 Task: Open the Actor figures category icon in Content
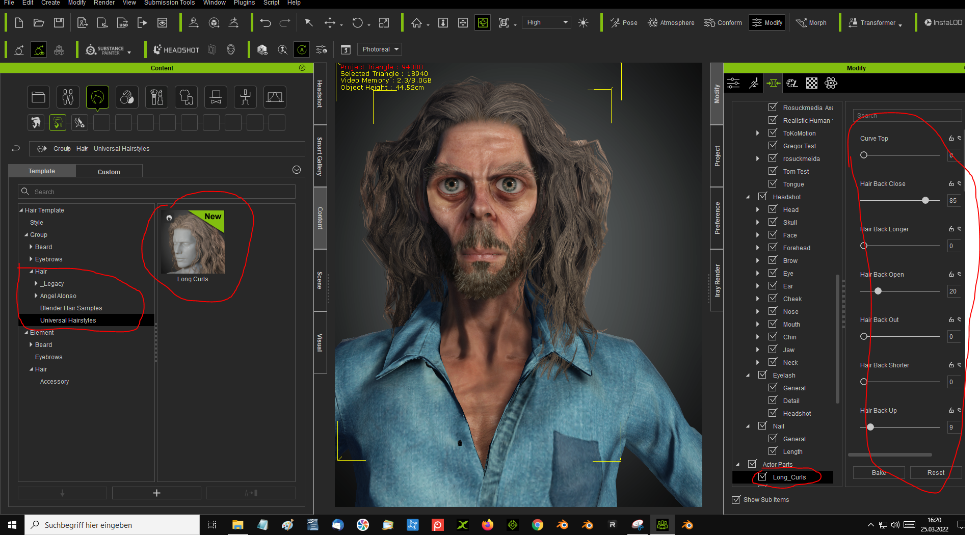click(x=68, y=97)
